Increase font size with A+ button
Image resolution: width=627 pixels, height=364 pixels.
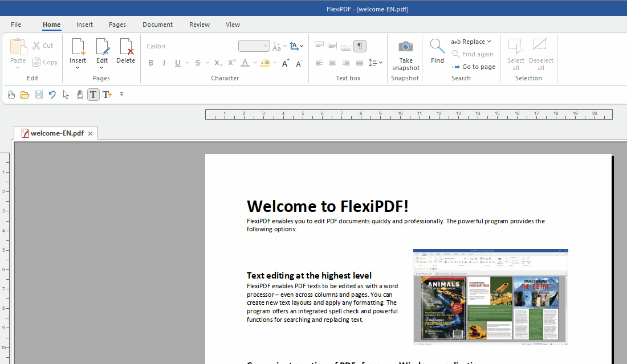(286, 63)
